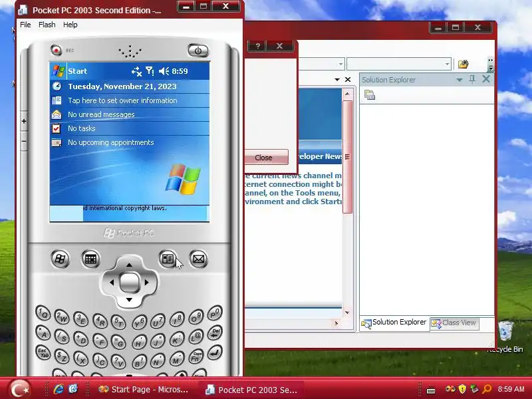Click the emulator side minus button
Viewport: 532px width, 399px height.
[x=24, y=141]
